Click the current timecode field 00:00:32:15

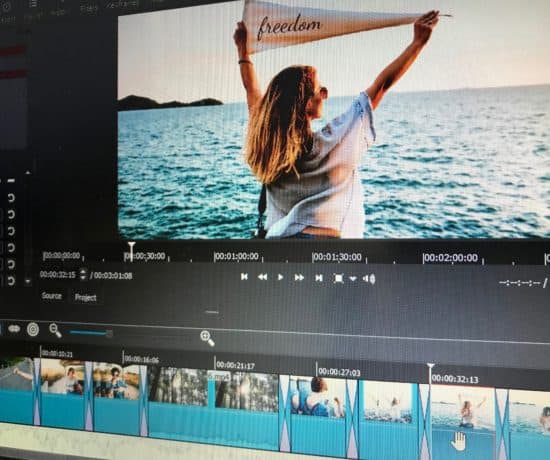pyautogui.click(x=58, y=274)
